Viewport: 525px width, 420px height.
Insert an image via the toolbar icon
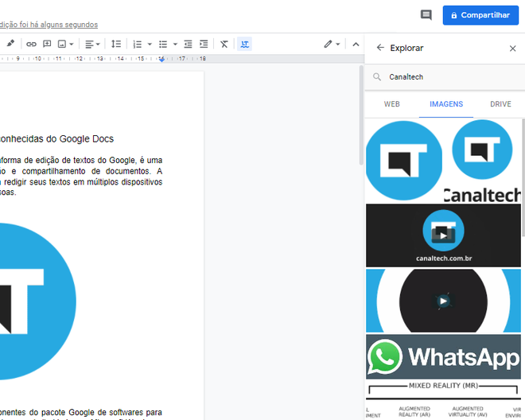(62, 44)
